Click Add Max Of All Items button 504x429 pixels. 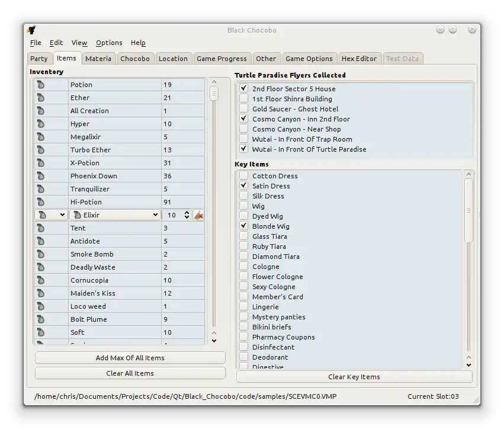coord(130,358)
